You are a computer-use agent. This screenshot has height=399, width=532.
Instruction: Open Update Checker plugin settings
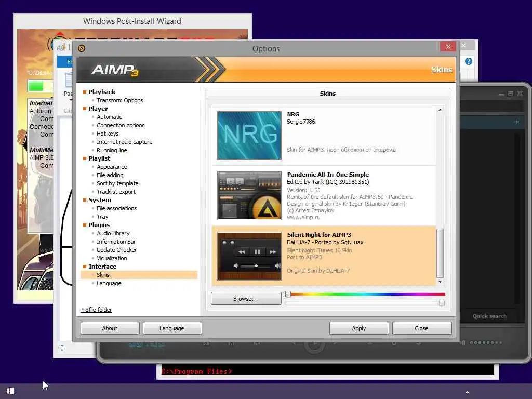(117, 250)
